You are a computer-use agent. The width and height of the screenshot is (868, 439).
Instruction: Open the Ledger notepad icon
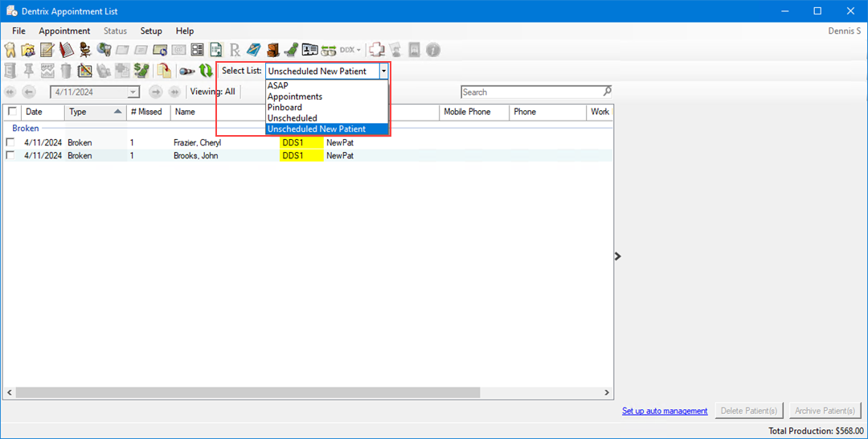point(47,50)
